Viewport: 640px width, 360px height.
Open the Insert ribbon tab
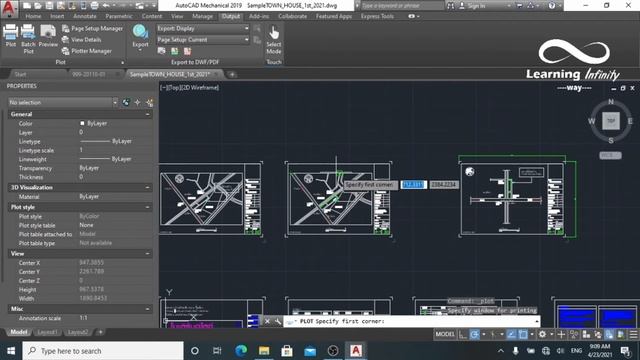(x=57, y=16)
